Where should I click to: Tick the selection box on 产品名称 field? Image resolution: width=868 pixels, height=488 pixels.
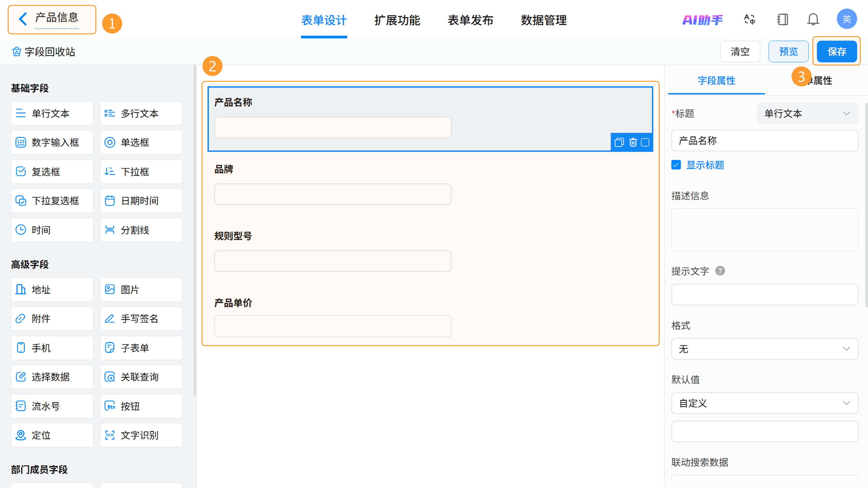[x=645, y=143]
